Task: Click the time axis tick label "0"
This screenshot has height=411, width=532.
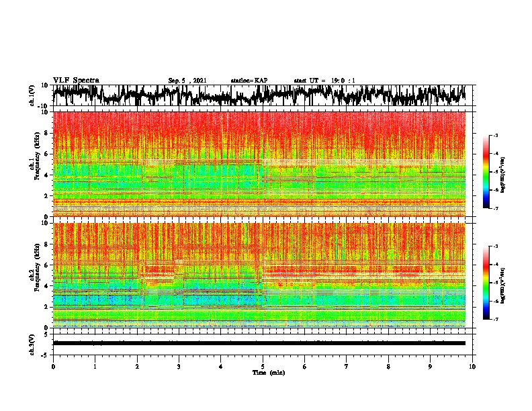Action: point(53,367)
